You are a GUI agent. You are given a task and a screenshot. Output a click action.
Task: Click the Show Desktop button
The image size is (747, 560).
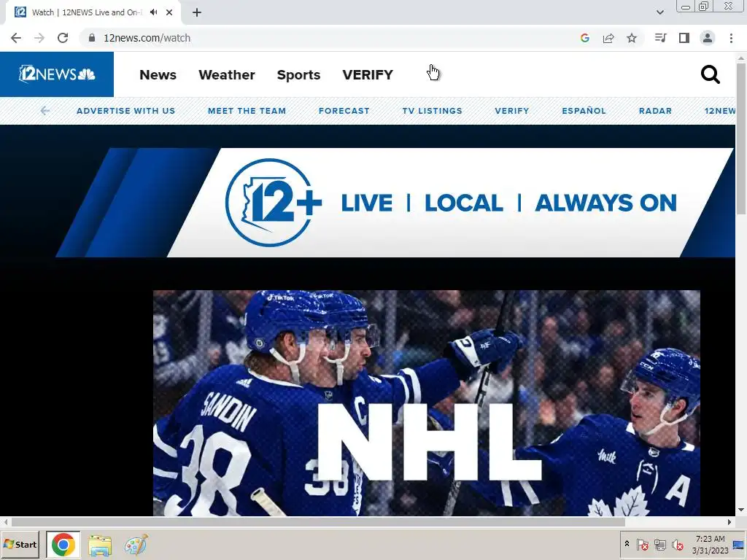(739, 544)
